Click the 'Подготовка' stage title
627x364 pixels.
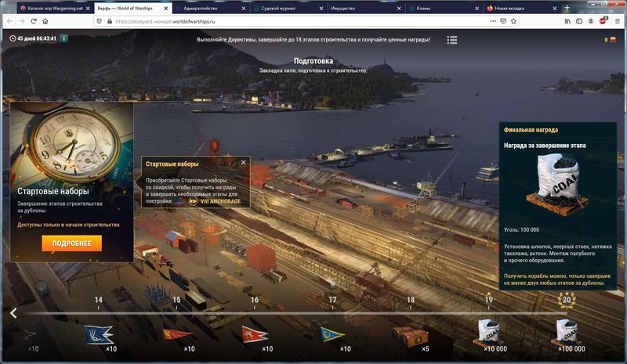coord(313,61)
